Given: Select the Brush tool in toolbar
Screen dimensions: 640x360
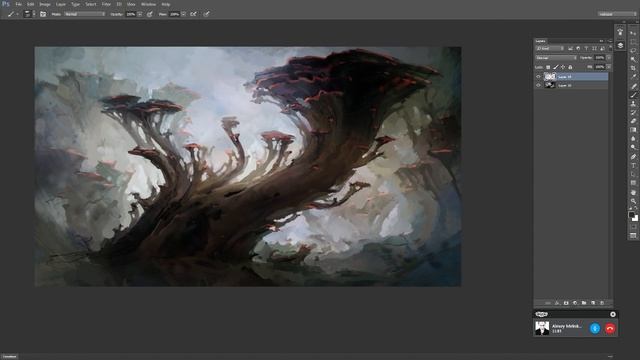Looking at the screenshot, I should tap(633, 95).
